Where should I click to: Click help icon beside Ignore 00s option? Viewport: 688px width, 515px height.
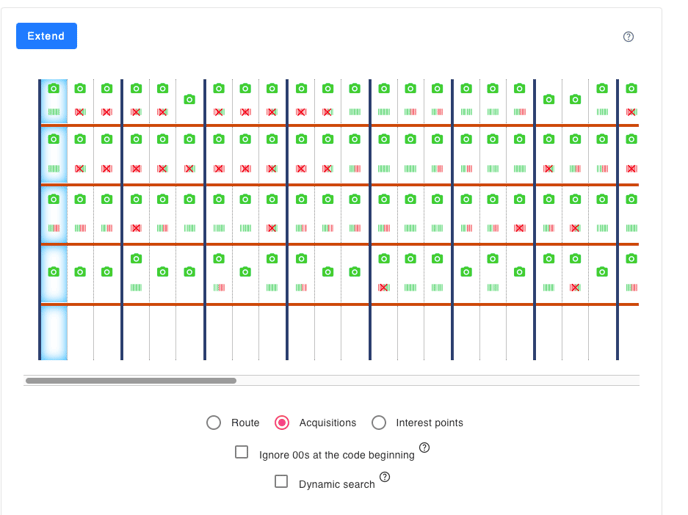pyautogui.click(x=424, y=448)
